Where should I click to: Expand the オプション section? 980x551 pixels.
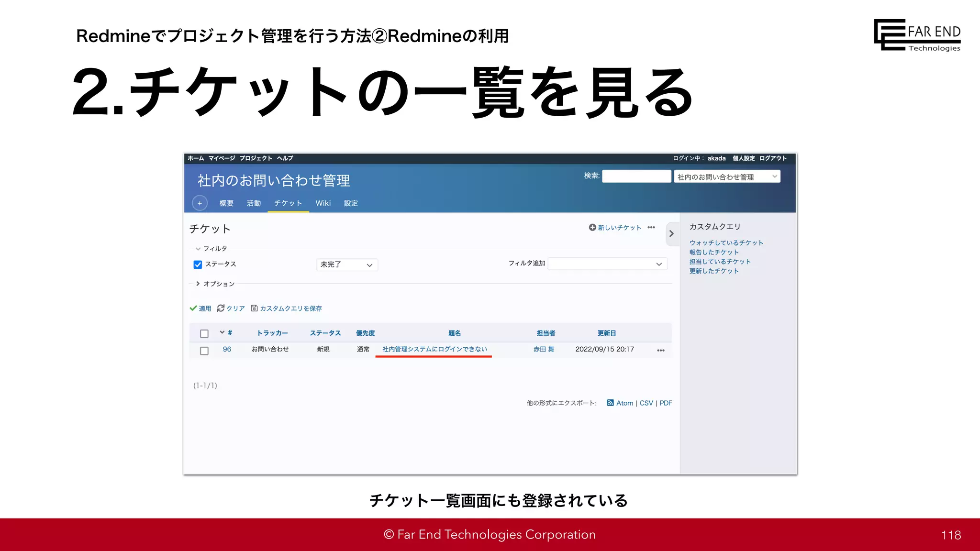[x=215, y=284]
